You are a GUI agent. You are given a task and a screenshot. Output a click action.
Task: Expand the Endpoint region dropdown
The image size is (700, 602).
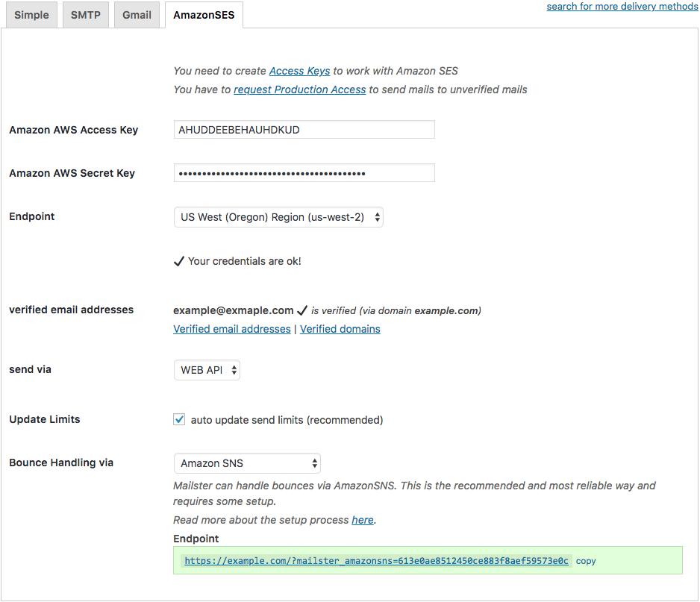point(278,217)
